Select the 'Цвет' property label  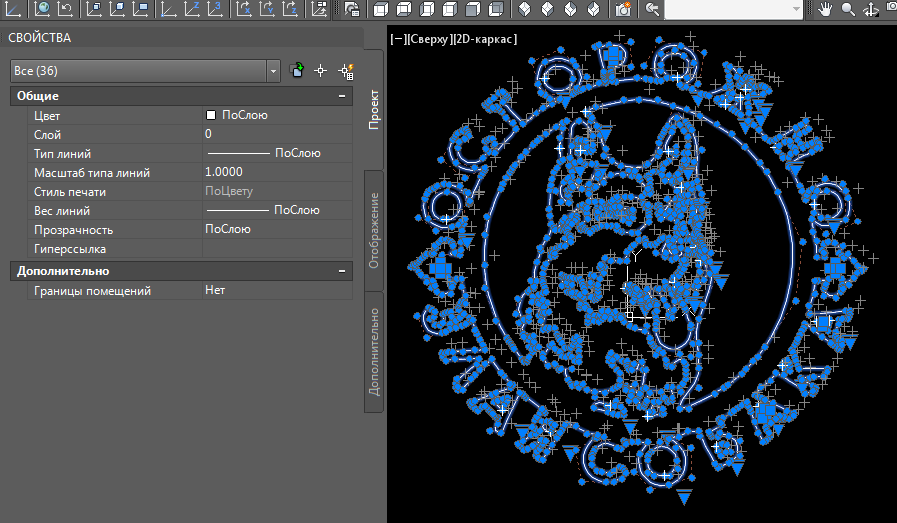pyautogui.click(x=47, y=116)
